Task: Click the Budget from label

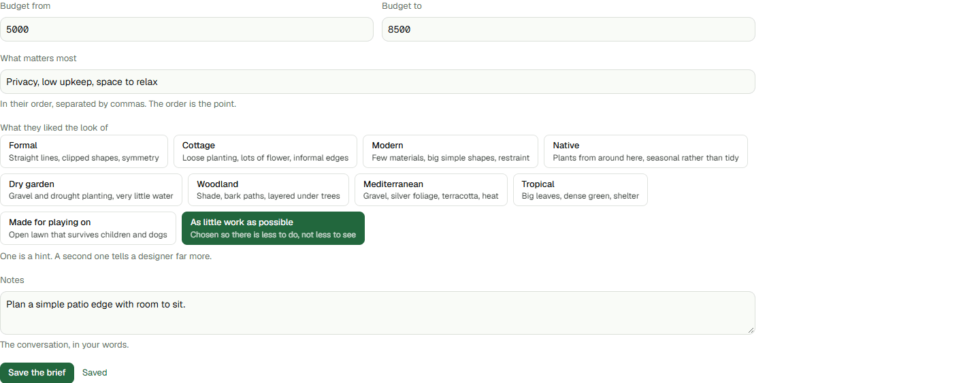Action: point(25,6)
